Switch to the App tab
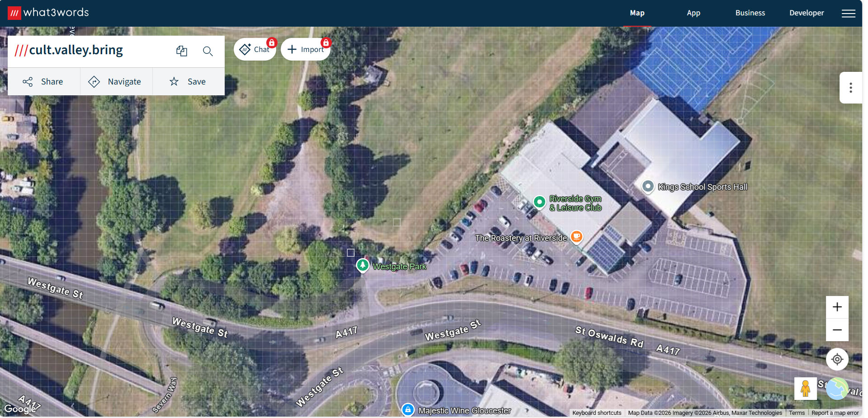This screenshot has height=418, width=868. [x=693, y=13]
